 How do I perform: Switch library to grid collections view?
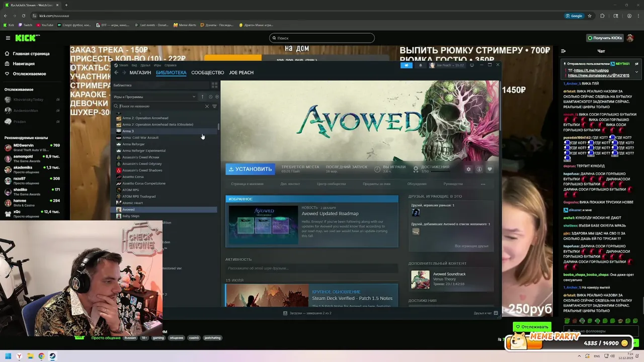(x=214, y=85)
